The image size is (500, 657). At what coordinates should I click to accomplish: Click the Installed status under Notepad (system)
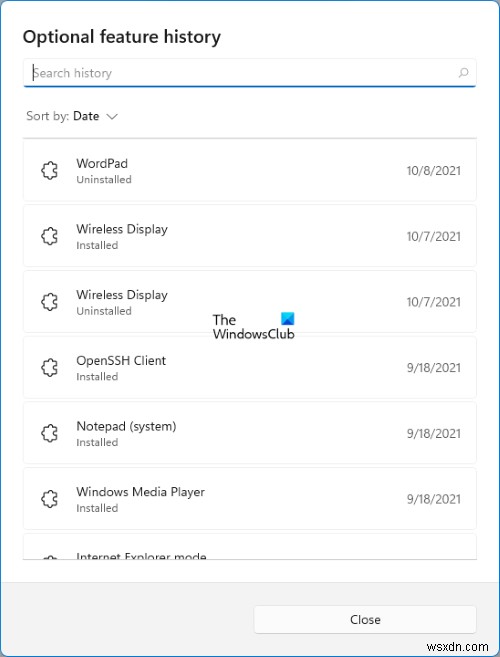coord(97,442)
